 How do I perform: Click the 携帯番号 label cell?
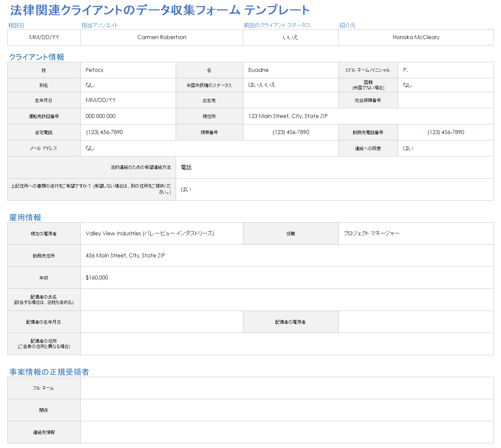209,132
